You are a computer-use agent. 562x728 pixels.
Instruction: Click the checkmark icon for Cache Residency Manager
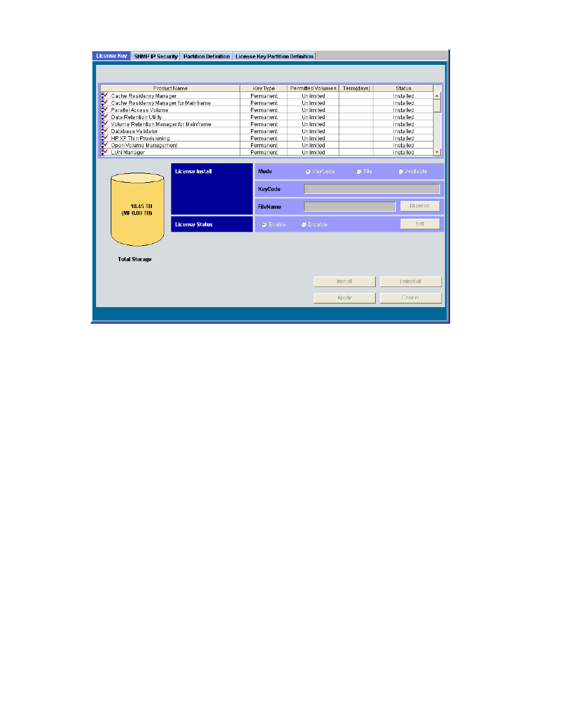104,95
